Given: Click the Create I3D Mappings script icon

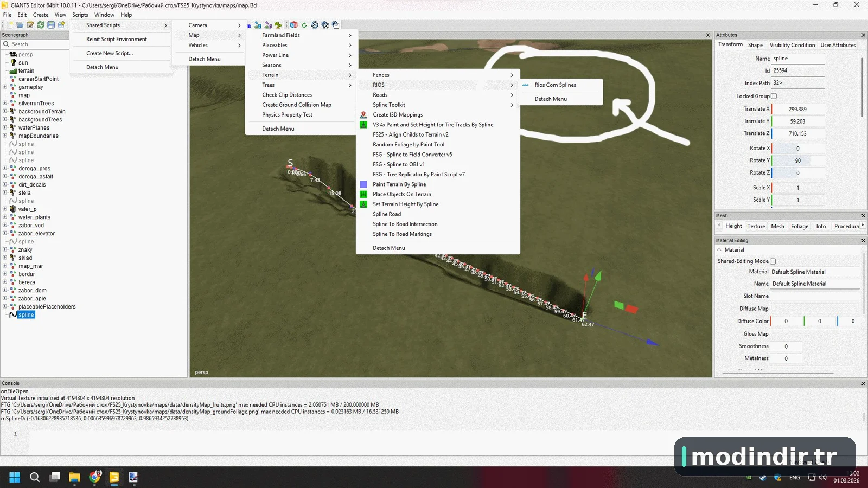Looking at the screenshot, I should (363, 115).
